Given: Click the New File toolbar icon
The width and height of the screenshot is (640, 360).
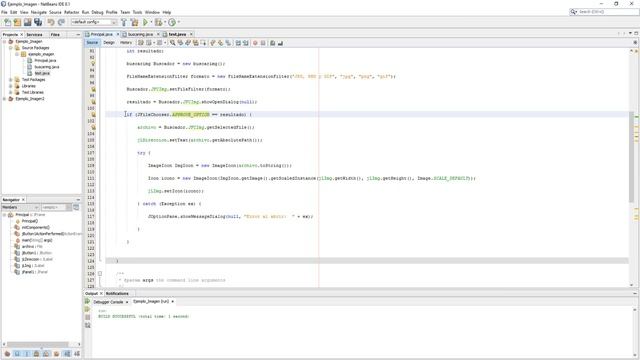Looking at the screenshot, I should [x=7, y=22].
